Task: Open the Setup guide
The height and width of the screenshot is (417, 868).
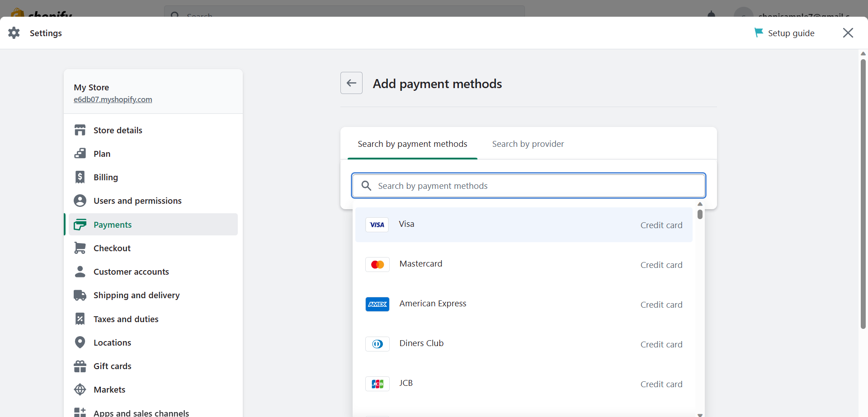Action: click(784, 33)
